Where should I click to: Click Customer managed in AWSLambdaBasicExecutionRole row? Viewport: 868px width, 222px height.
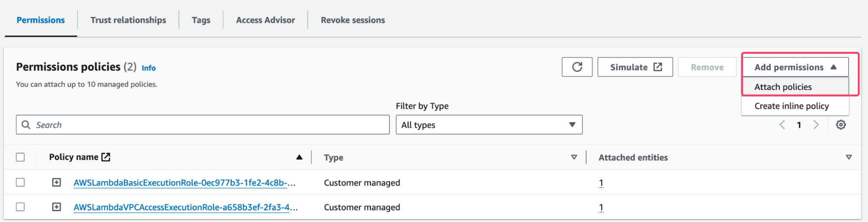tap(362, 183)
